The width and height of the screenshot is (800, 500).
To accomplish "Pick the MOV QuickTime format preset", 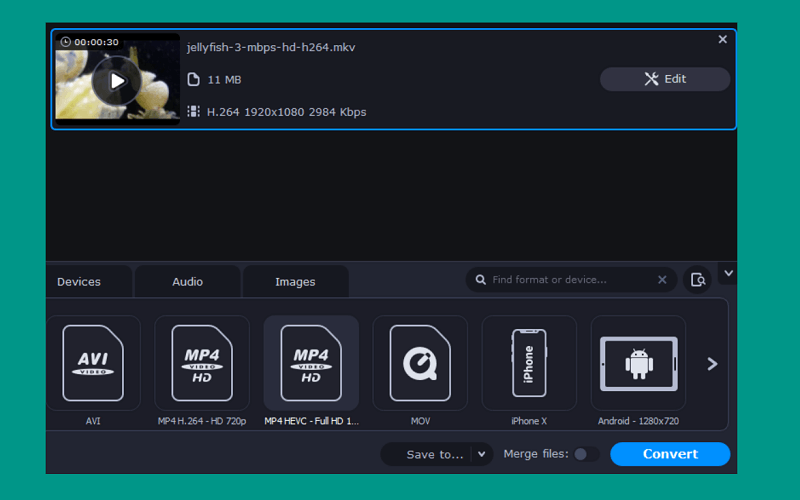I will tap(420, 363).
